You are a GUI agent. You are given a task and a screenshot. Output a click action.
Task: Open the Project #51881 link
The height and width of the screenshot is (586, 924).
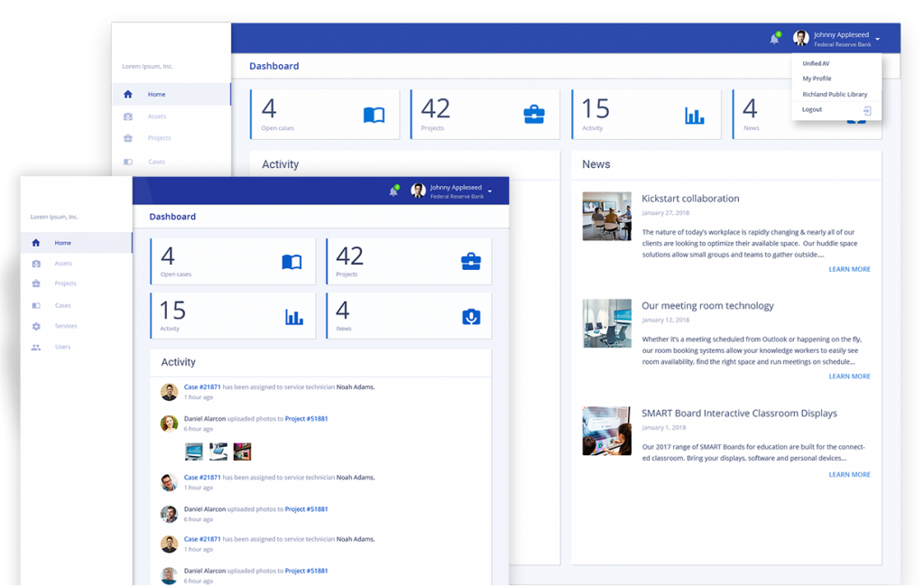click(x=306, y=418)
